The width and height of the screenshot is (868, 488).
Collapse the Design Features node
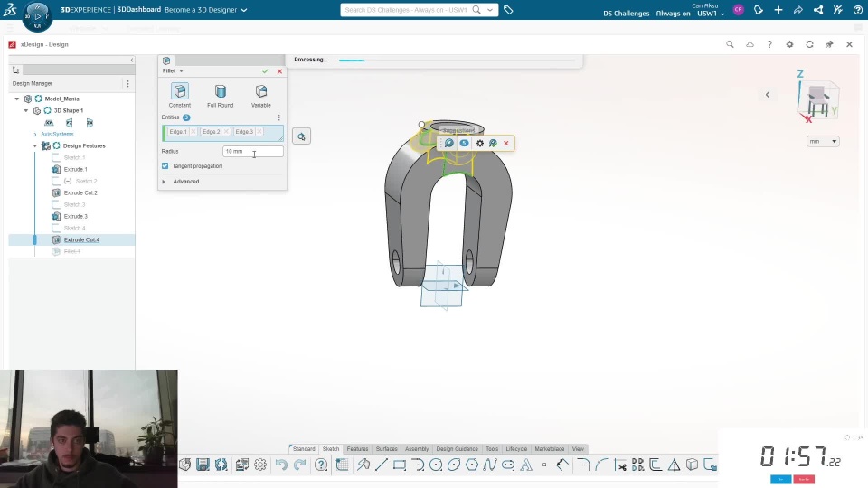[35, 146]
